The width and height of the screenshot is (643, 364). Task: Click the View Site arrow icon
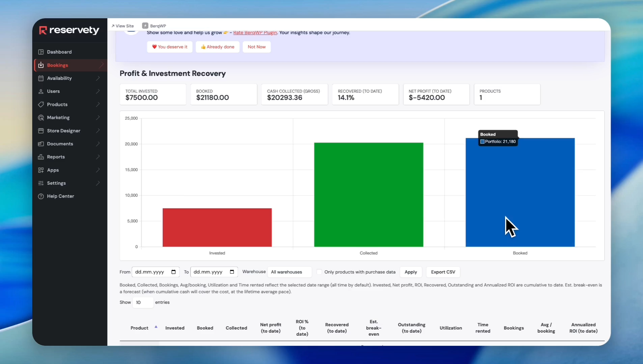[113, 26]
